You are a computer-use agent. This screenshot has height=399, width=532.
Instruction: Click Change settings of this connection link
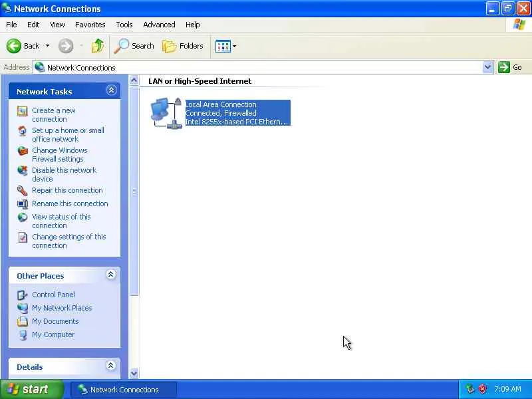coord(69,241)
